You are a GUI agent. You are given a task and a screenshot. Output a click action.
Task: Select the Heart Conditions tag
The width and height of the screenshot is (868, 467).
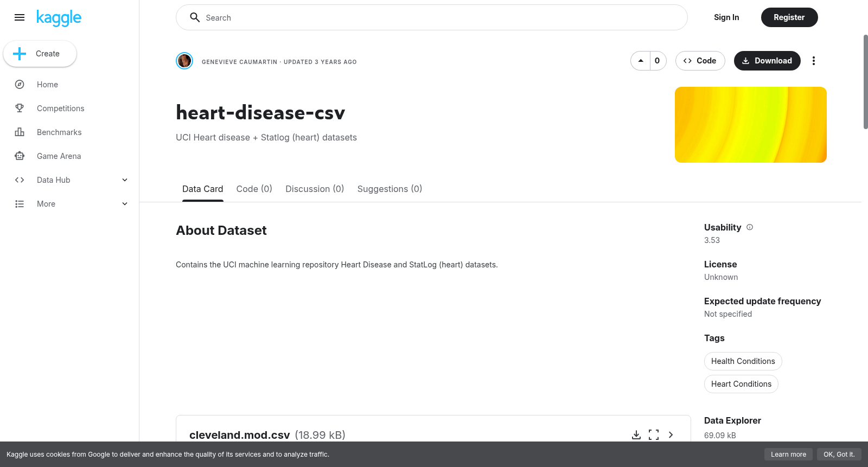(x=741, y=384)
